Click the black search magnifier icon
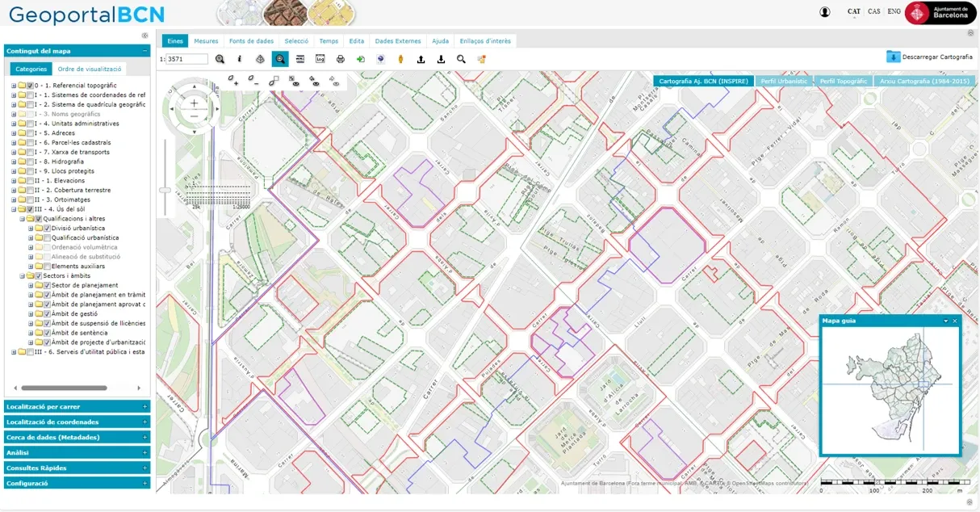980x512 pixels. (461, 59)
